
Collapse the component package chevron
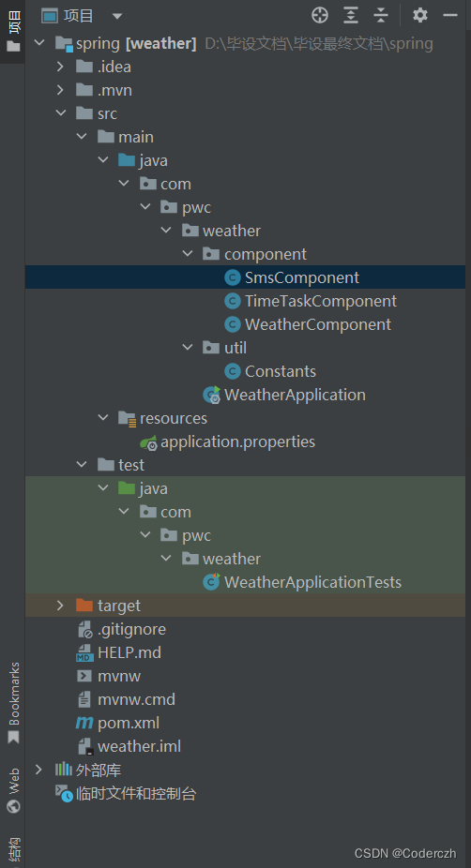point(188,254)
